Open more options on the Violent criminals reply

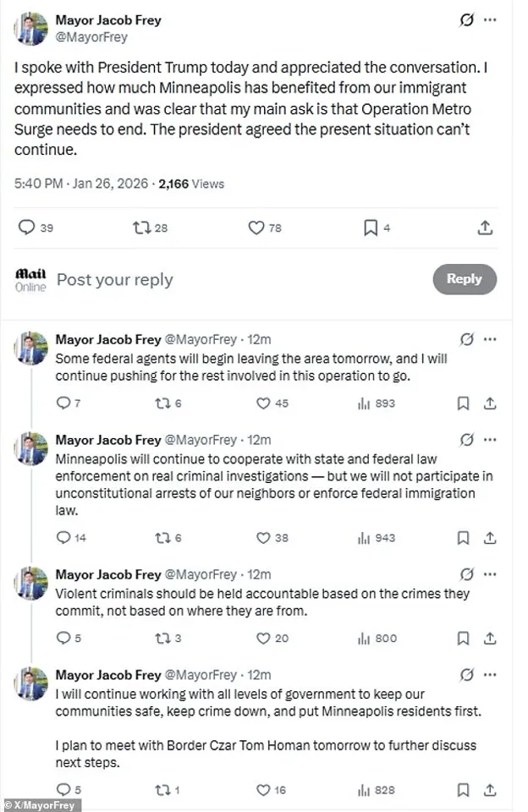[x=491, y=574]
